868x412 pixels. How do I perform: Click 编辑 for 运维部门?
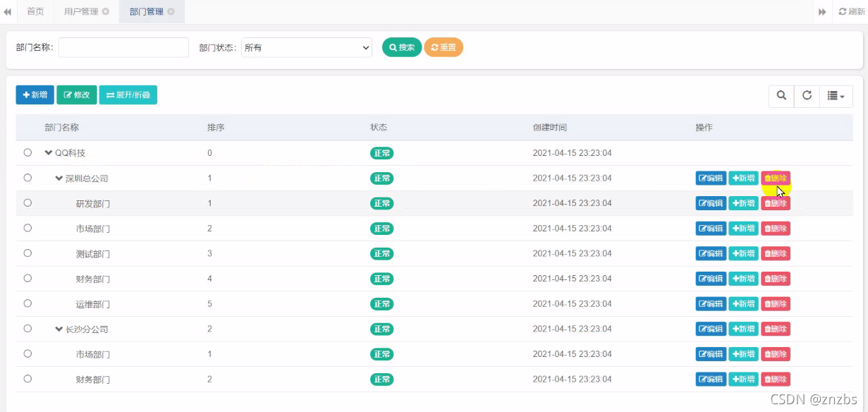pyautogui.click(x=711, y=304)
